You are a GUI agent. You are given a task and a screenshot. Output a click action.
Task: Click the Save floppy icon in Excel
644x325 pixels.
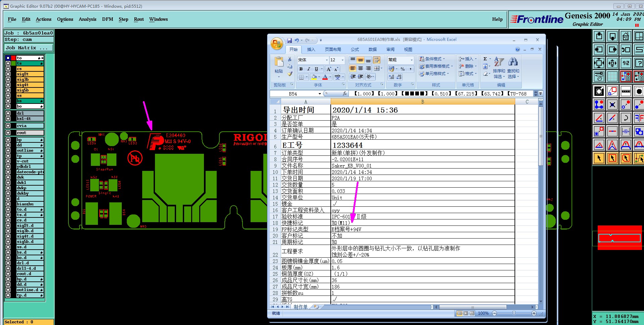289,40
